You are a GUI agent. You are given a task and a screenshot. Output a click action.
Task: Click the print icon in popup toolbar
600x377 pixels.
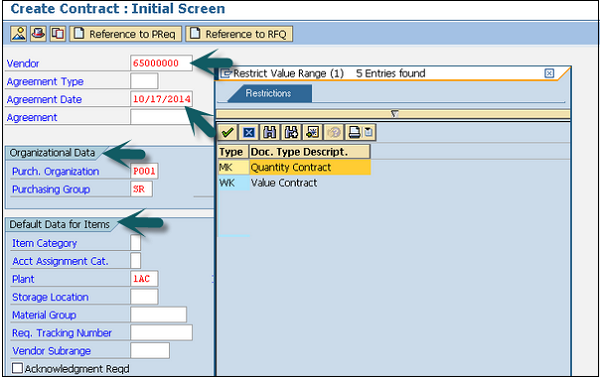coord(354,132)
